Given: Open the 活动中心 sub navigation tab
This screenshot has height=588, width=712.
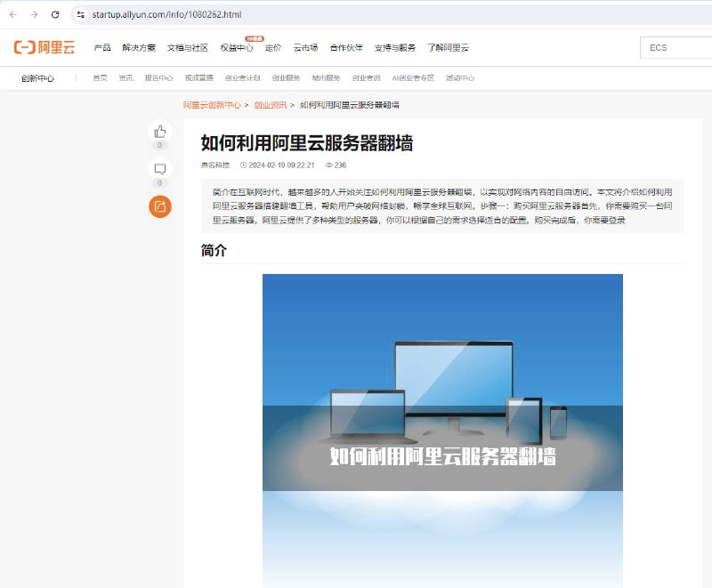Looking at the screenshot, I should [459, 78].
